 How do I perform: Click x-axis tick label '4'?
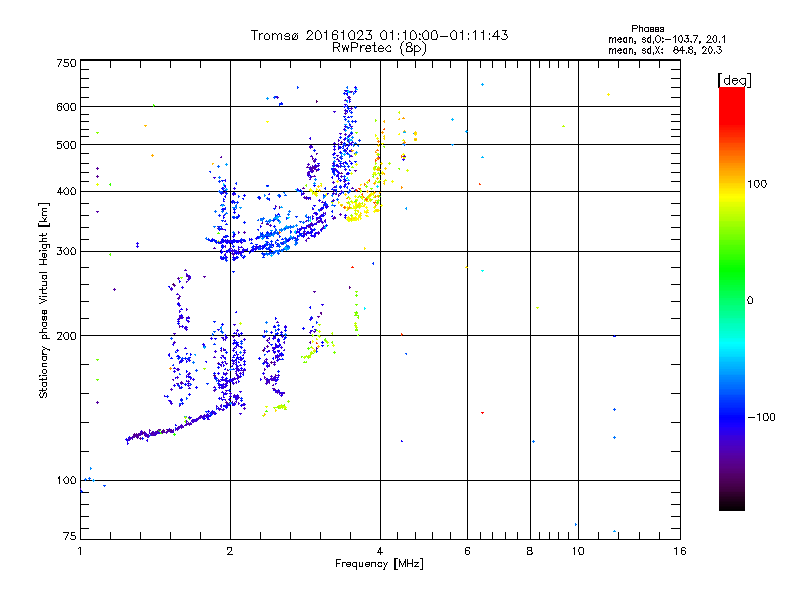[x=380, y=552]
